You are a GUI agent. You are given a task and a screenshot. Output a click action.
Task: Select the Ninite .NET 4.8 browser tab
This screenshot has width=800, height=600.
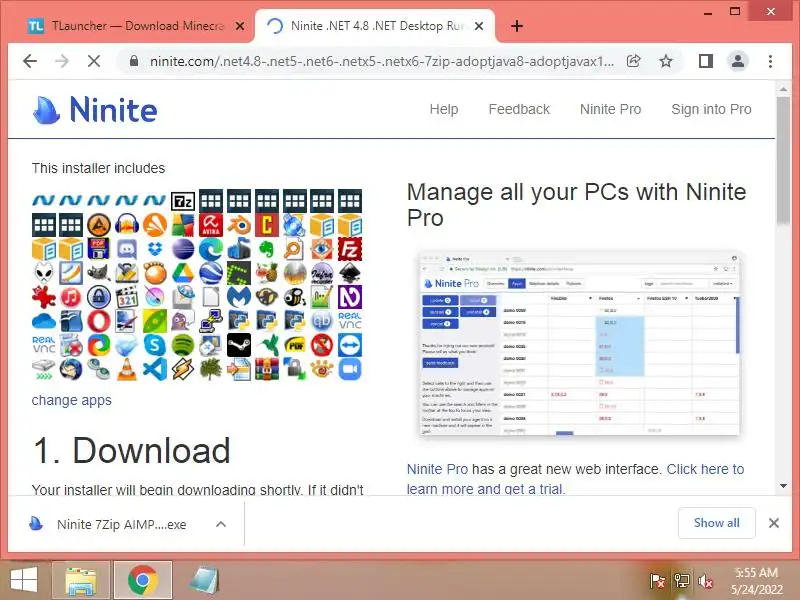pos(375,26)
